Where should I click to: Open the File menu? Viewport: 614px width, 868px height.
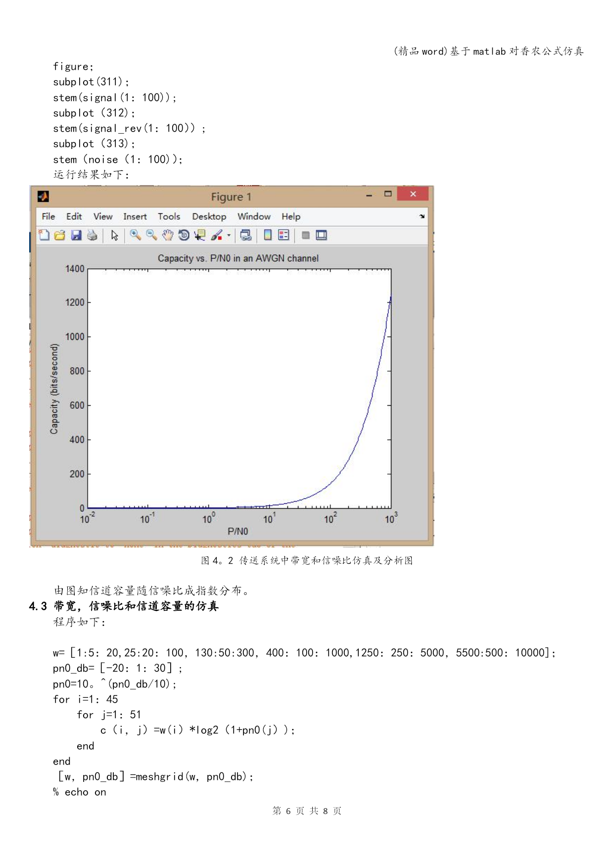coord(48,217)
